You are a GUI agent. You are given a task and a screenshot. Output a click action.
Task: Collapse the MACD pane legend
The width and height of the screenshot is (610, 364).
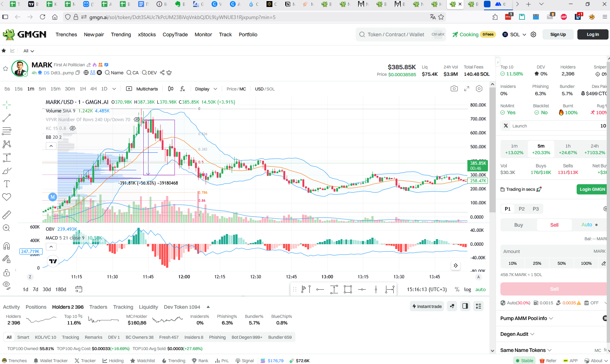click(51, 246)
